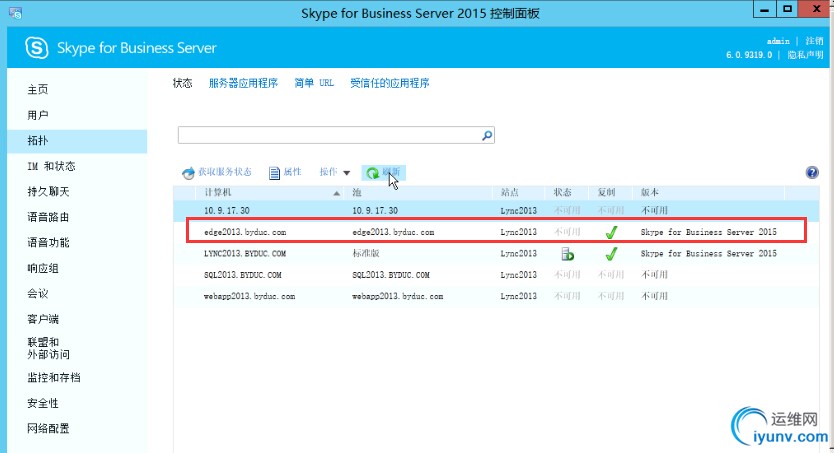Viewport: 834px width, 453px height.
Task: Click version number 6.0.9319.0
Action: pos(749,55)
